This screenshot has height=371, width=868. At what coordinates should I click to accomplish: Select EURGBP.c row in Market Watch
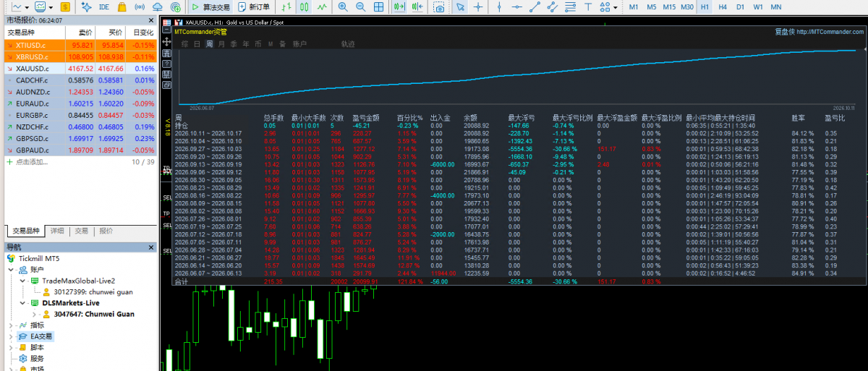80,115
